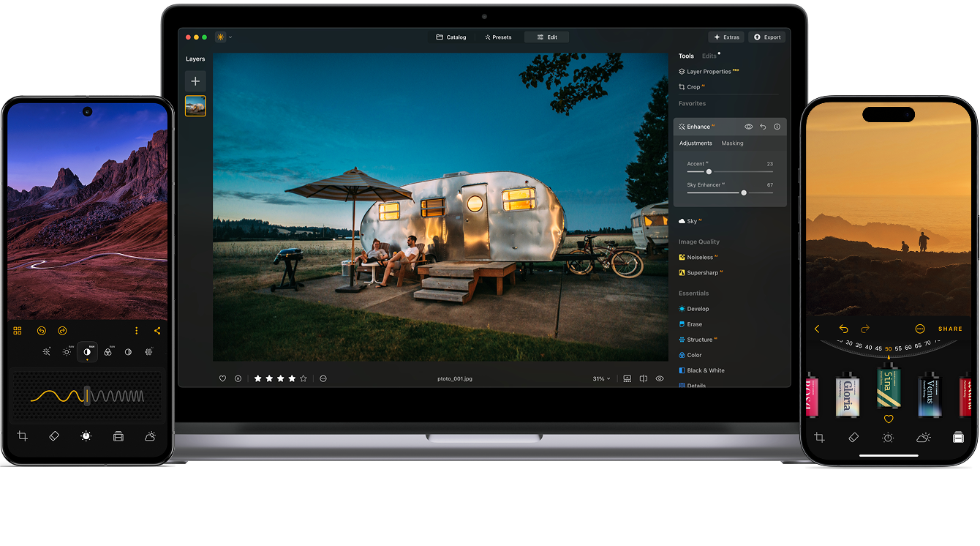Switch to the Masking tab

[x=732, y=143]
